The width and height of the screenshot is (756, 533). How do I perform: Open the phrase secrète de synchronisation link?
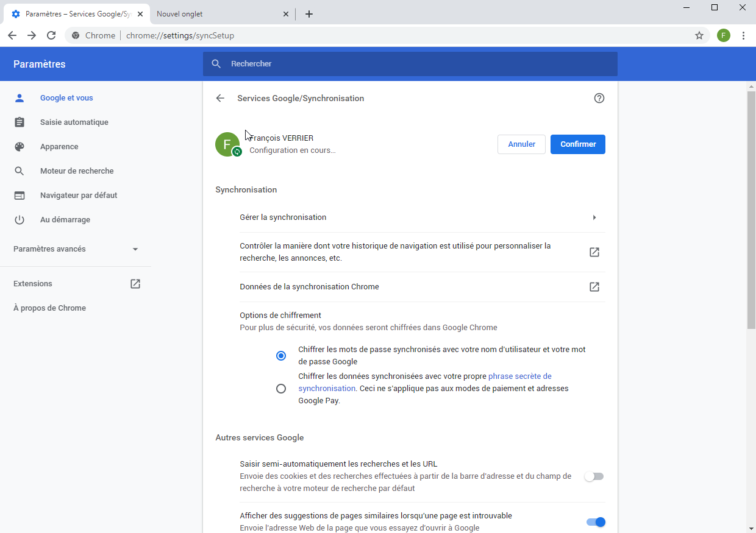[519, 376]
